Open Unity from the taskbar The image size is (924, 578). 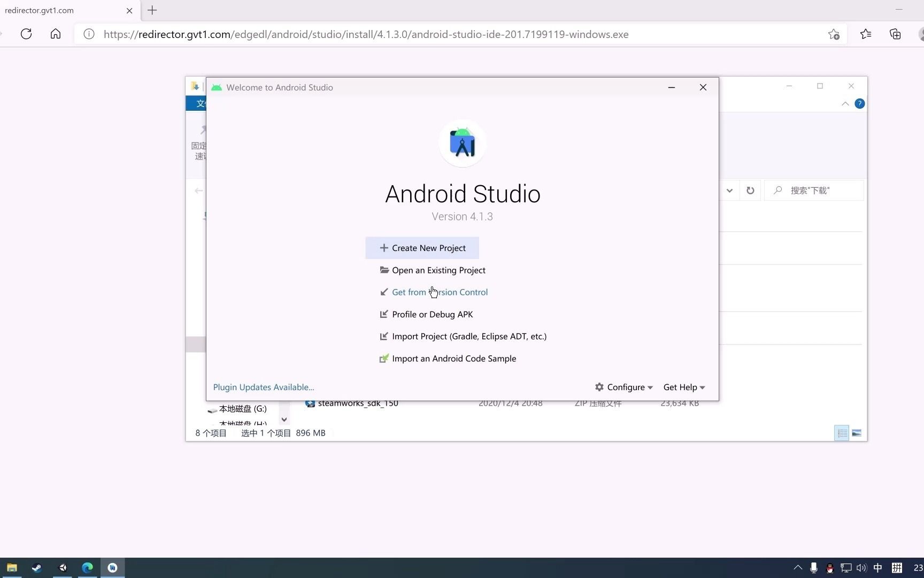pyautogui.click(x=62, y=568)
